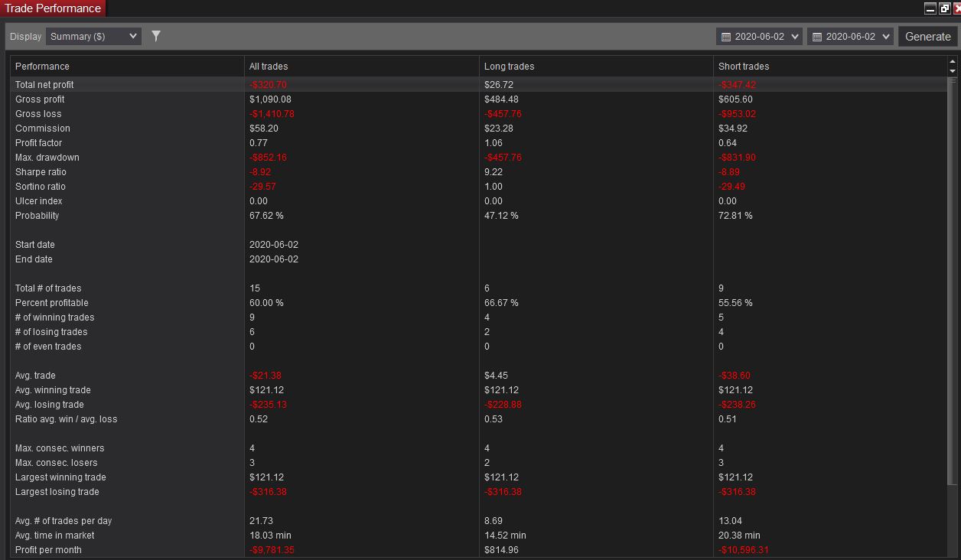This screenshot has height=560, width=961.
Task: Click the Performance column header
Action: [x=42, y=67]
